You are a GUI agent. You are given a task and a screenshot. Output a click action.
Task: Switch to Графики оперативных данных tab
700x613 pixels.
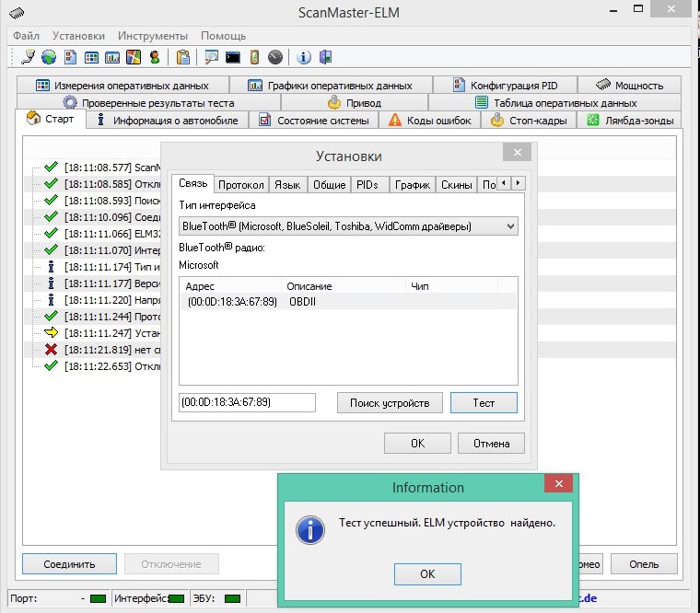coord(331,86)
